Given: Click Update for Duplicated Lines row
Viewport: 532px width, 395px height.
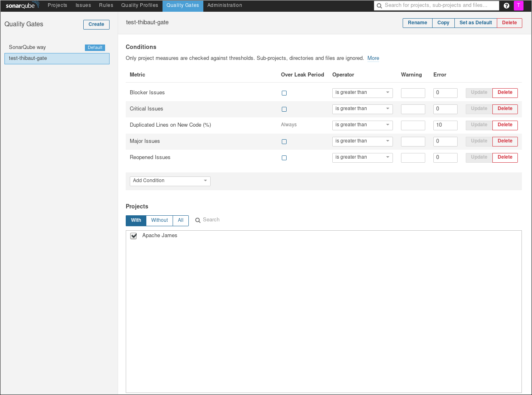Looking at the screenshot, I should point(479,125).
